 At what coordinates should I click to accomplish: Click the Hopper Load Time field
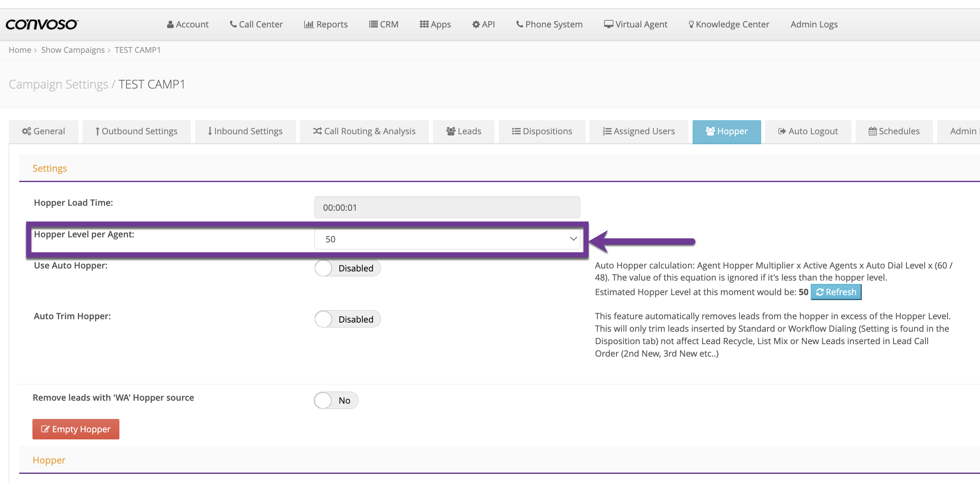pyautogui.click(x=447, y=207)
